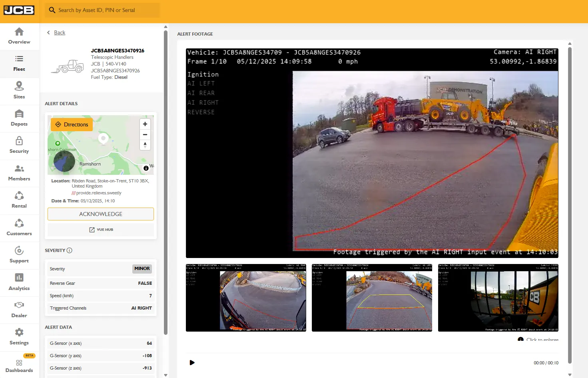Click the footage panel scrollbar
The height and width of the screenshot is (378, 588).
(570, 206)
